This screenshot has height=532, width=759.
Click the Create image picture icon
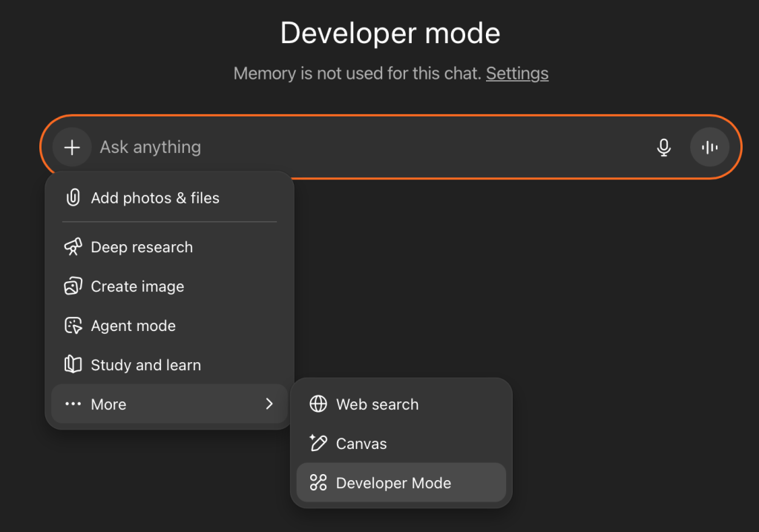(x=73, y=286)
